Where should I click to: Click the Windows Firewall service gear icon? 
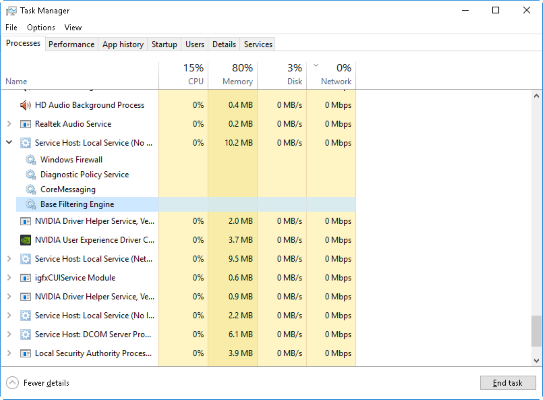(x=31, y=160)
